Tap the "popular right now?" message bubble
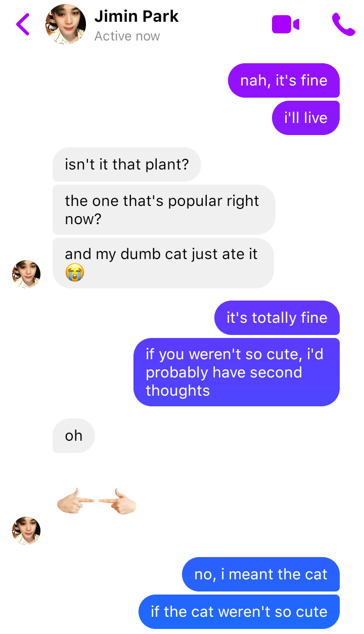Image resolution: width=364 pixels, height=634 pixels. click(x=164, y=209)
